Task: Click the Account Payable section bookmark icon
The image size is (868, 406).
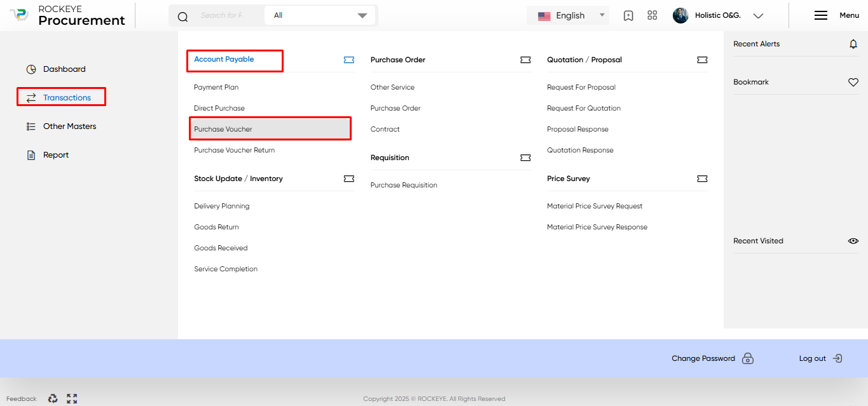Action: [x=349, y=60]
